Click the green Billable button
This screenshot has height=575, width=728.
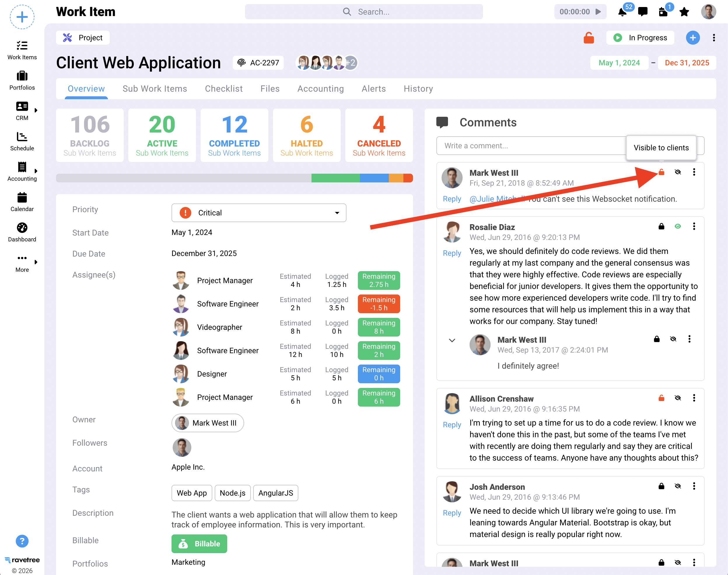[199, 544]
